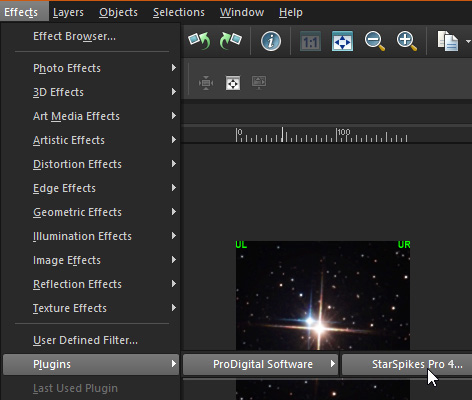The width and height of the screenshot is (472, 400).
Task: Expand Distortion Effects submenu
Action: (91, 164)
